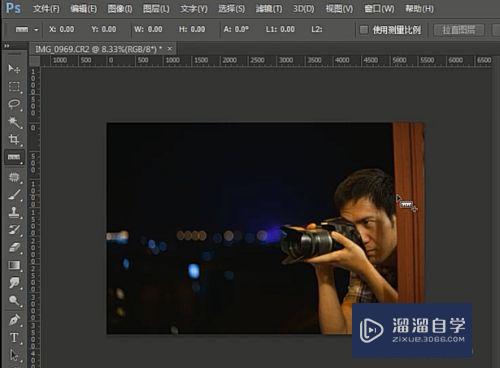Screen dimensions: 500x368
Task: Select the Gradient tool
Action: tap(14, 265)
